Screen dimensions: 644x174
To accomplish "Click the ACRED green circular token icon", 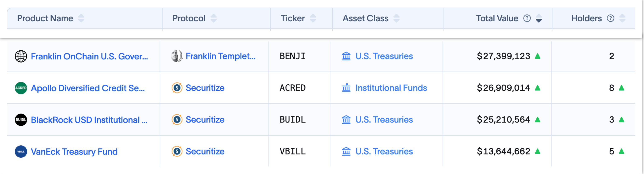I will coord(21,88).
